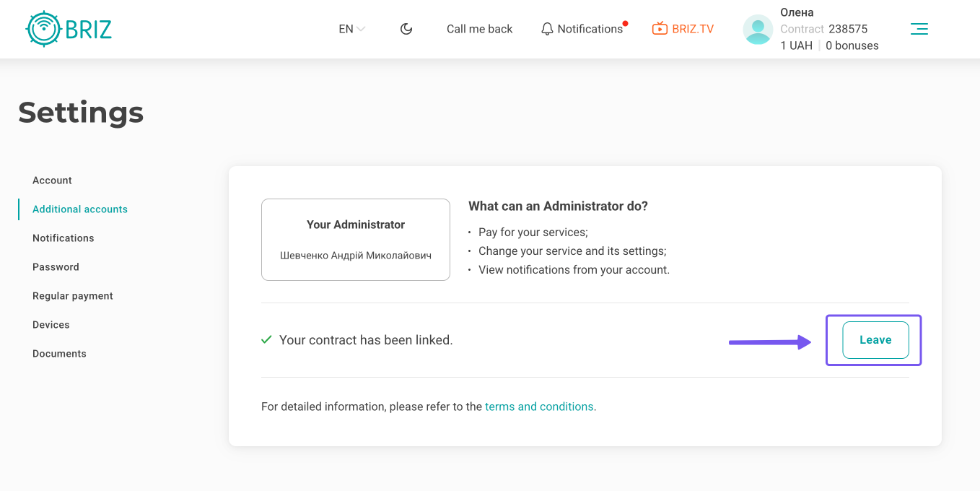The width and height of the screenshot is (980, 491).
Task: Click the BRIZ.TV television icon
Action: [x=660, y=29]
